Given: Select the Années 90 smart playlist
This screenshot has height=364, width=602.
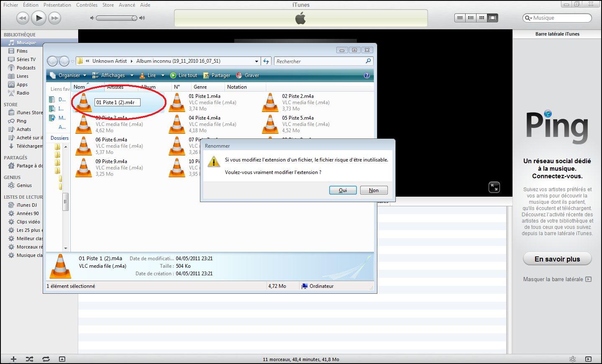Looking at the screenshot, I should 28,213.
